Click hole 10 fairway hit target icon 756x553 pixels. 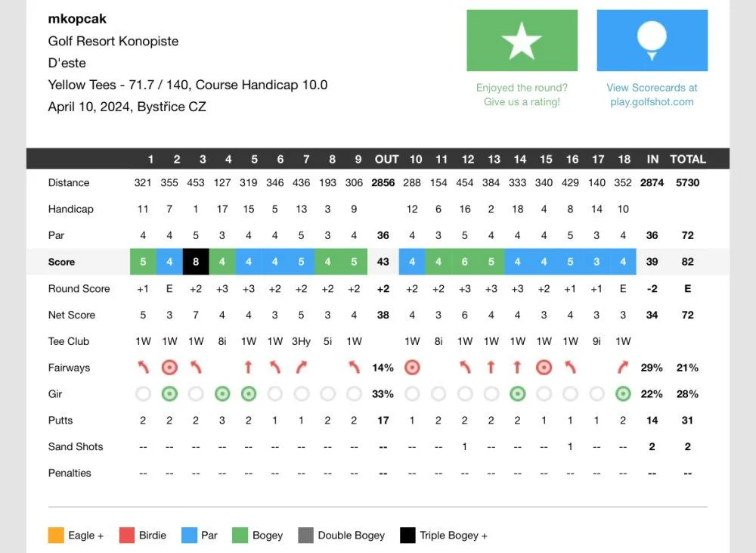tap(412, 368)
